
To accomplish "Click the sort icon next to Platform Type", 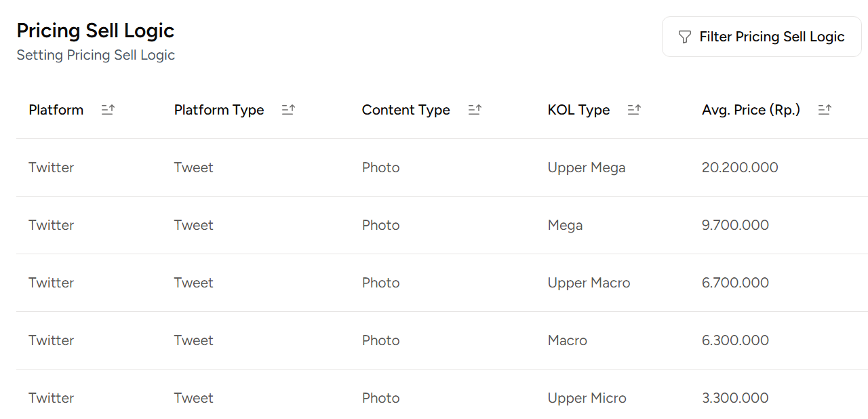I will tap(288, 108).
